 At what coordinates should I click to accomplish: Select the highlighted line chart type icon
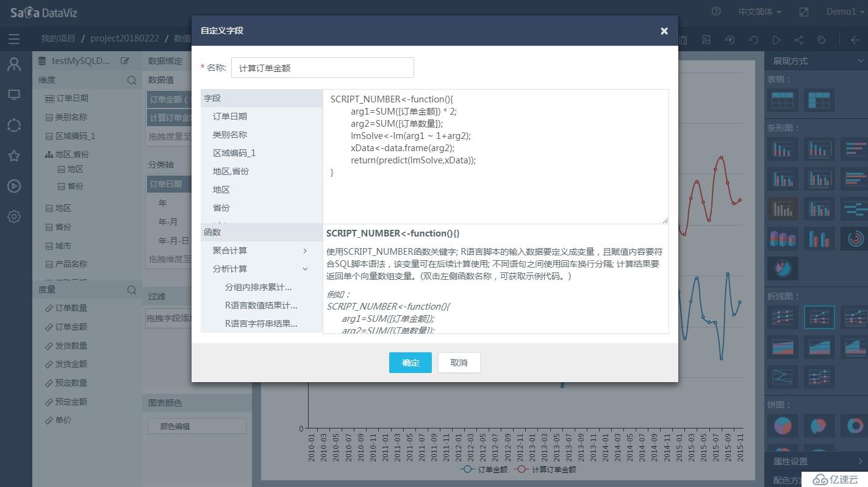[819, 318]
